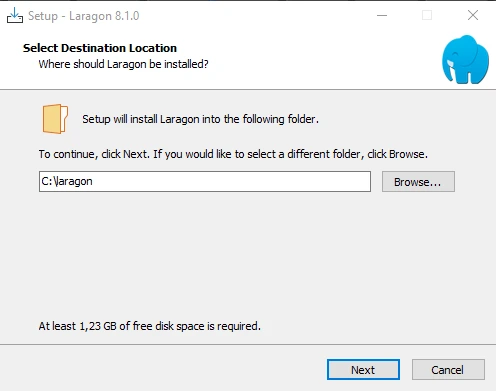This screenshot has width=496, height=391.
Task: Minimize the Setup window
Action: coord(382,15)
